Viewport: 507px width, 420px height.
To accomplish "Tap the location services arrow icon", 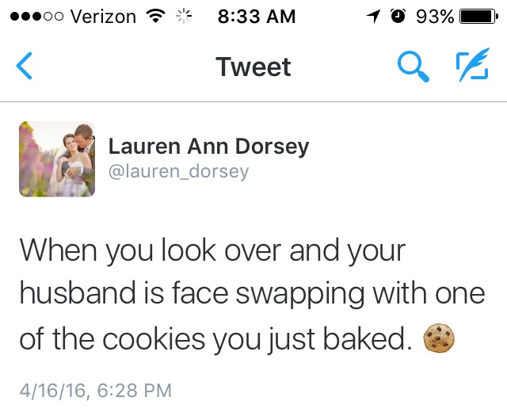I will (x=373, y=16).
